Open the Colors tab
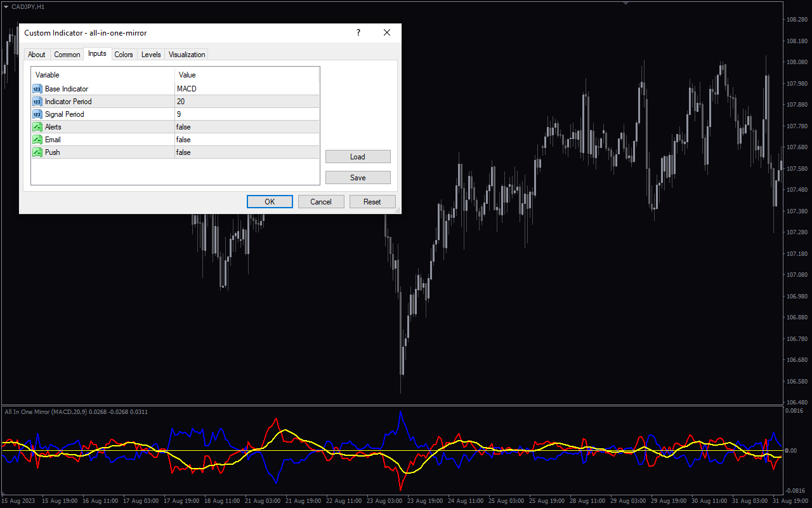 (124, 55)
